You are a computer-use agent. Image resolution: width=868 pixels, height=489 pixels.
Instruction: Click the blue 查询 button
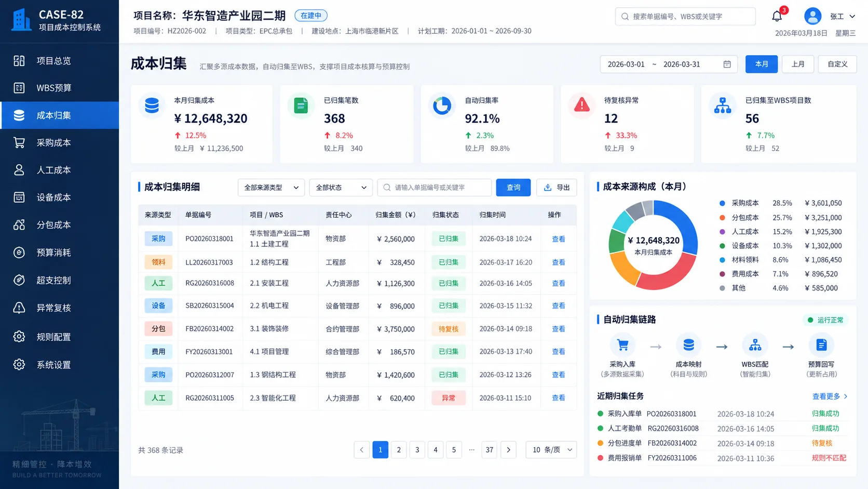click(513, 188)
